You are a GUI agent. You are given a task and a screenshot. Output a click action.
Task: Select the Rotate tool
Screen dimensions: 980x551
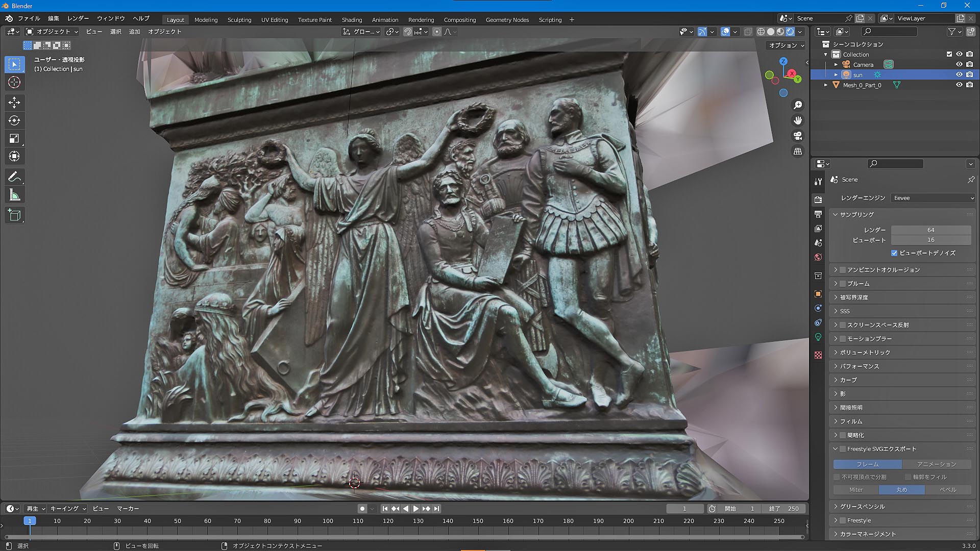coord(14,120)
